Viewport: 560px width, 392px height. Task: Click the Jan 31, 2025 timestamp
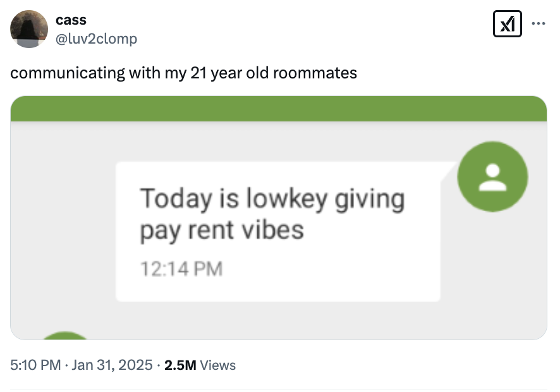tap(111, 365)
